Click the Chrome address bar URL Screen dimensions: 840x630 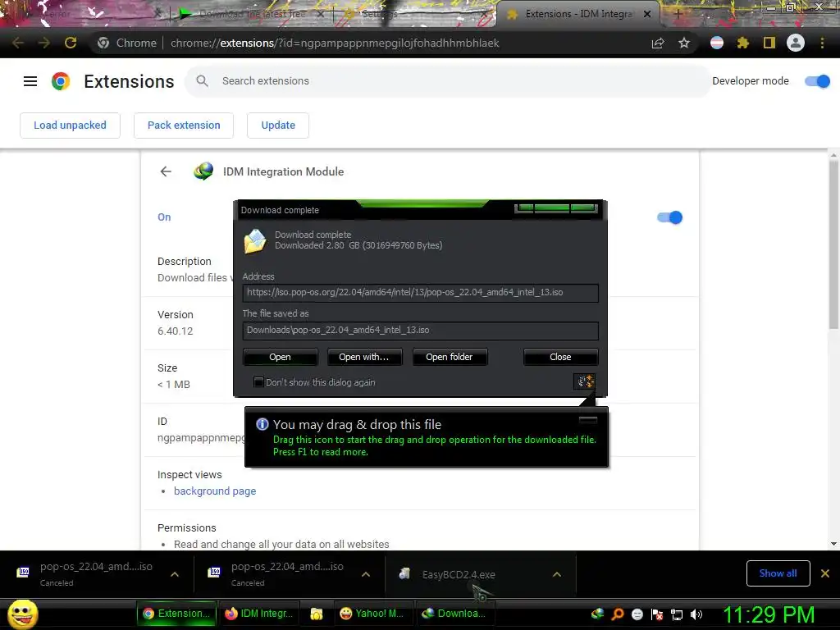click(x=335, y=43)
